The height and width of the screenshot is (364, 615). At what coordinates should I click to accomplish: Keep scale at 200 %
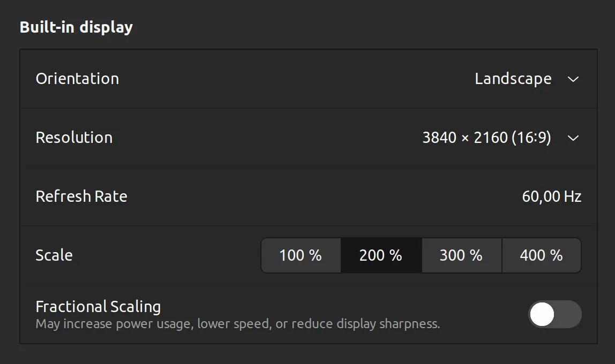(x=381, y=255)
